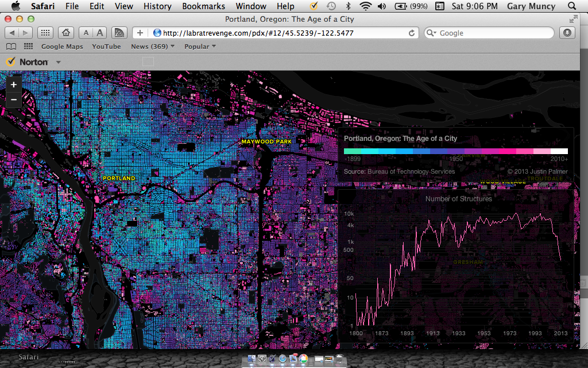
Task: Open the reading list bookmarks icon
Action: (x=10, y=47)
